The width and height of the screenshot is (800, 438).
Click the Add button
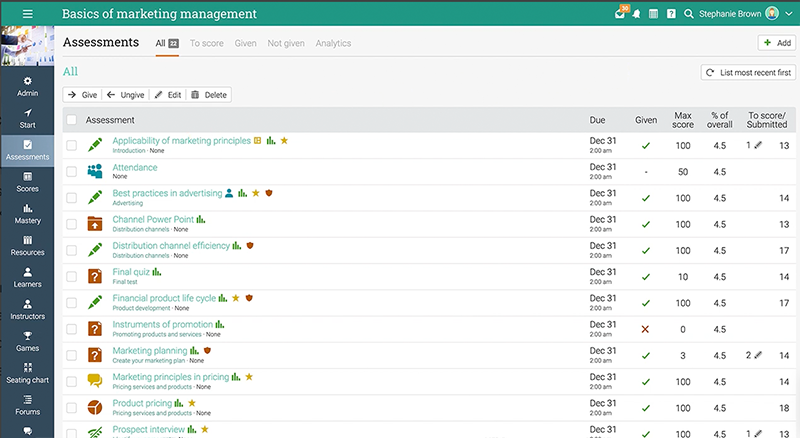coord(776,43)
